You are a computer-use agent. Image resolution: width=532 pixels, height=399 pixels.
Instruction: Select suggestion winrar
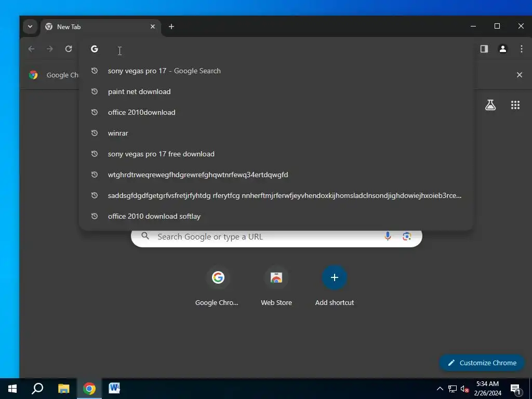pyautogui.click(x=276, y=133)
